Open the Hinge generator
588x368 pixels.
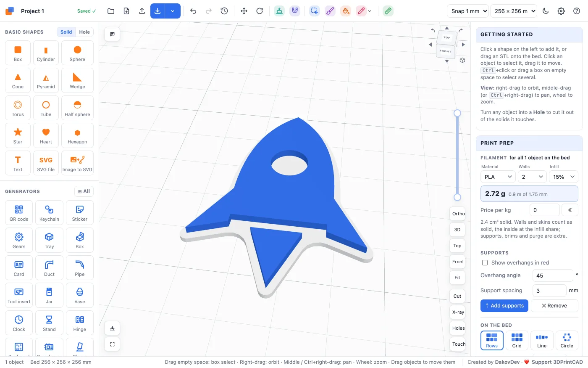click(80, 323)
